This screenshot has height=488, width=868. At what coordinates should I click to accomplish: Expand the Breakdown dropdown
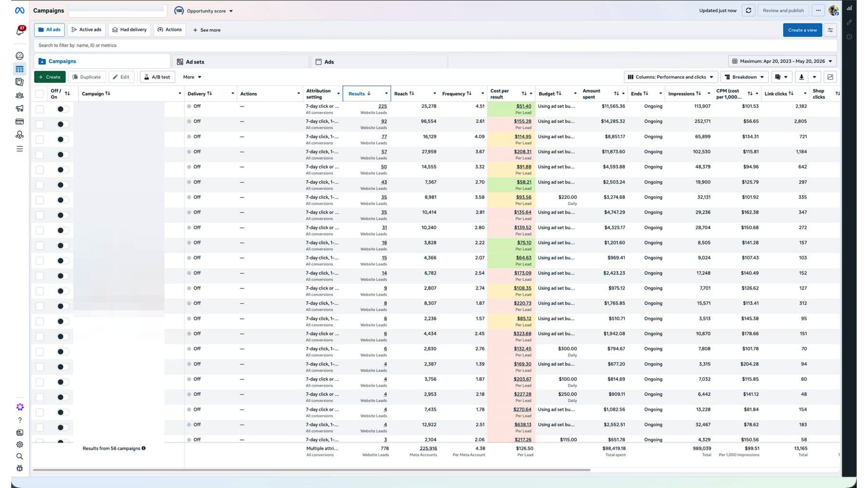coord(745,77)
